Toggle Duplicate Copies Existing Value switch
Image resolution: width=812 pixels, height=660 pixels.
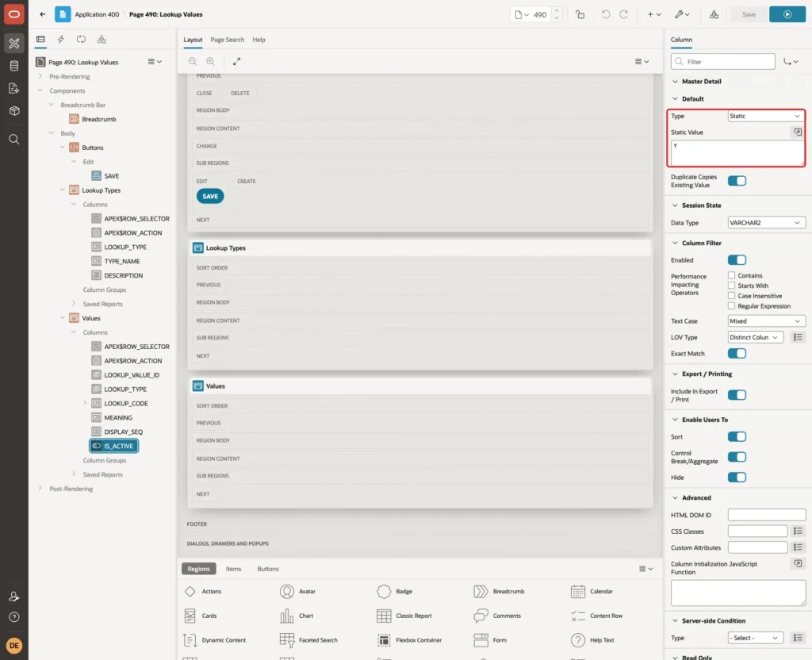[737, 181]
